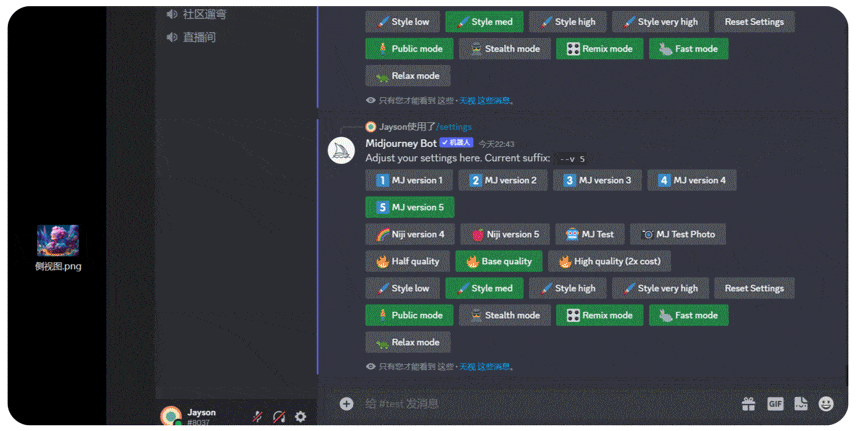Open the sticker picker icon
Viewport: 856px width, 431px height.
click(801, 404)
